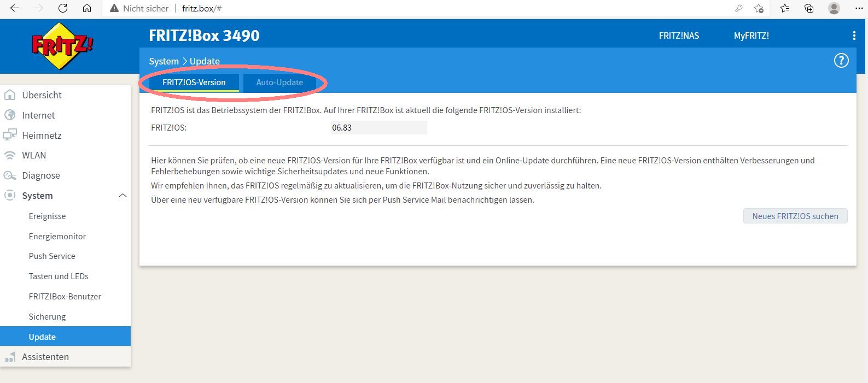The width and height of the screenshot is (868, 383).
Task: Click the browser forward arrow
Action: [39, 8]
